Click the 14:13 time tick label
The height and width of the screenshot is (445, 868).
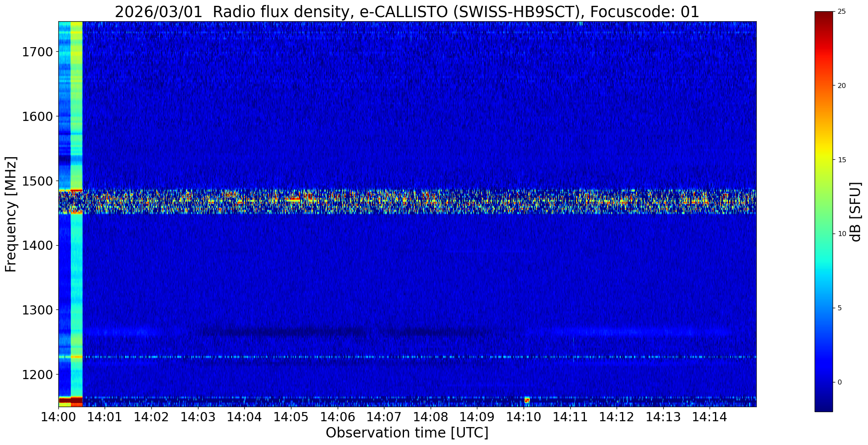click(x=663, y=417)
